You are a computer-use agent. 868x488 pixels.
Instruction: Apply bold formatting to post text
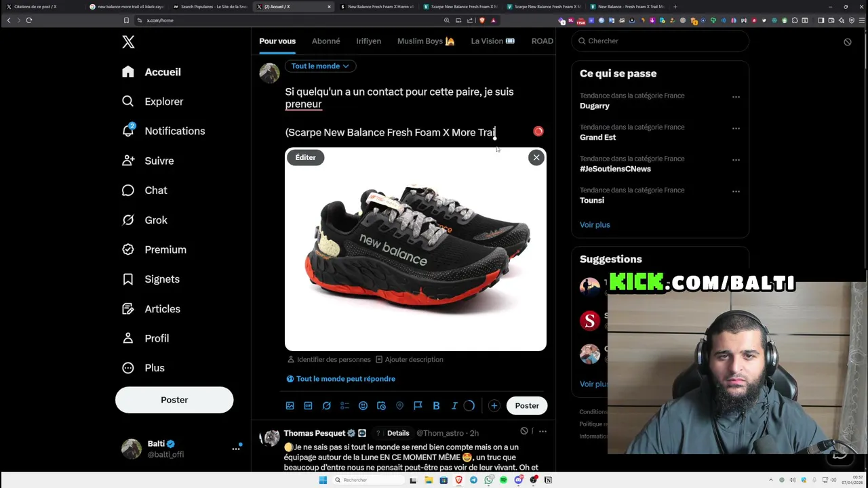point(436,405)
